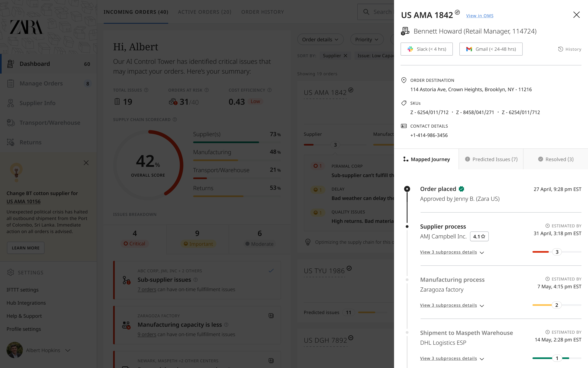Click the Returns icon in sidebar

10,142
